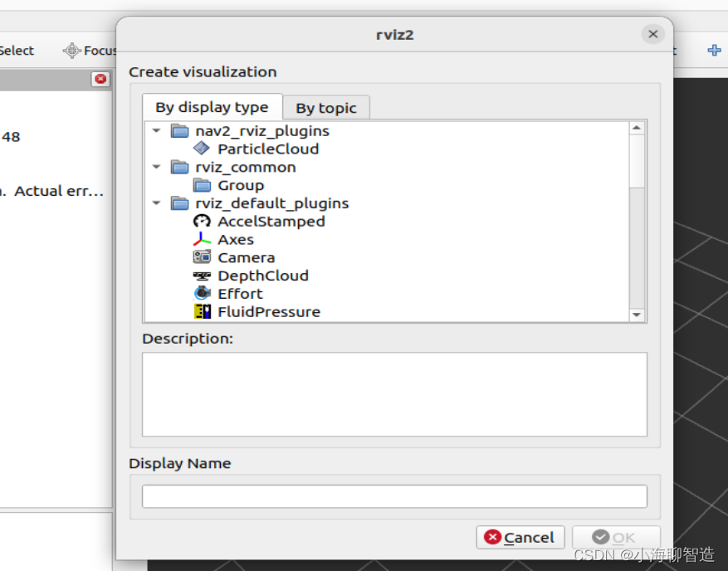Screen dimensions: 728x571
Task: Collapse the rviz_common tree node
Action: (x=157, y=167)
